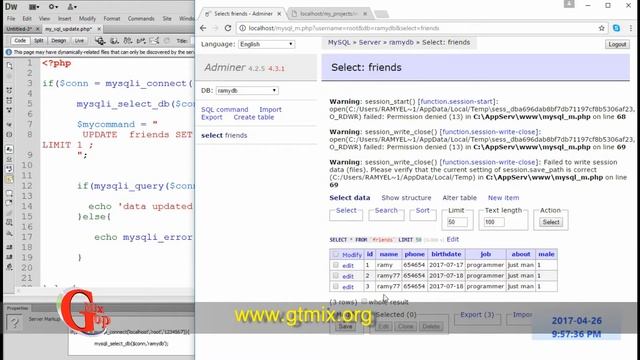640x360 pixels.
Task: Open the Dreamweaver Commands menu
Action: 141,19
